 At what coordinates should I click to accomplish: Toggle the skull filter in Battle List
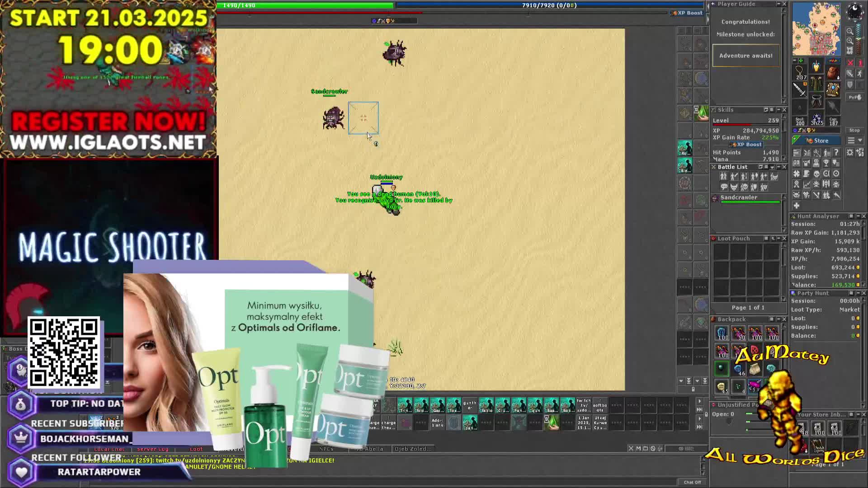pyautogui.click(x=744, y=187)
